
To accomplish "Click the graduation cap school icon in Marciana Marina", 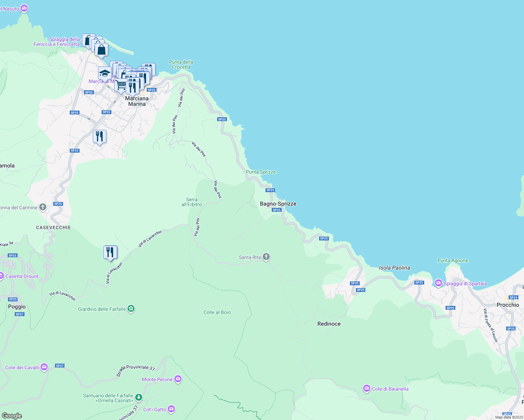I will [x=104, y=72].
